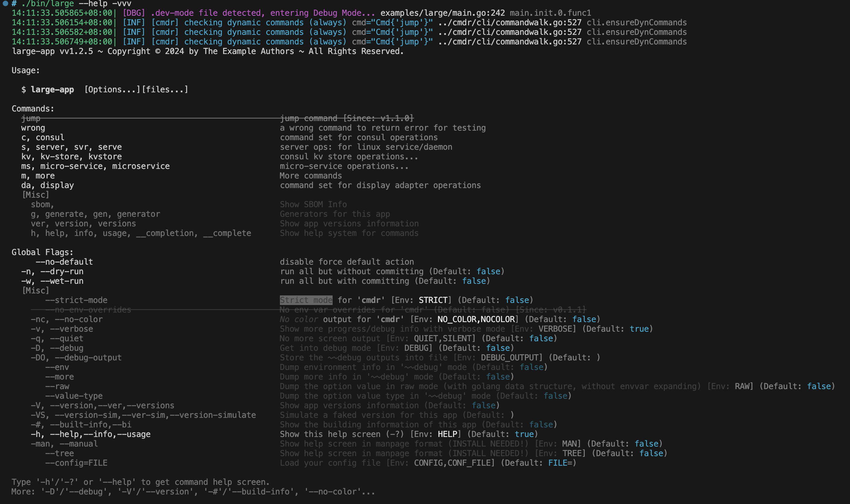This screenshot has height=504, width=850.
Task: Click the [Misc] group under Commands
Action: (36, 195)
